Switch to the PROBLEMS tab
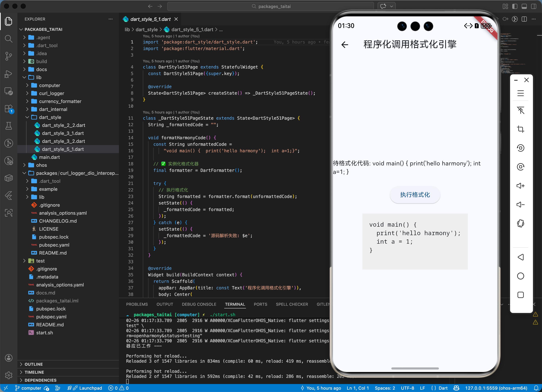 137,304
